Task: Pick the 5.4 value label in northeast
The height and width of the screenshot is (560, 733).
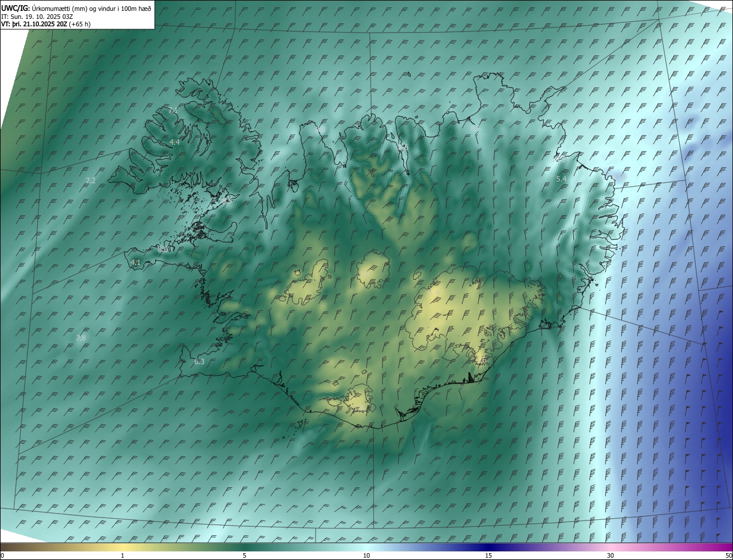Action: pyautogui.click(x=561, y=179)
